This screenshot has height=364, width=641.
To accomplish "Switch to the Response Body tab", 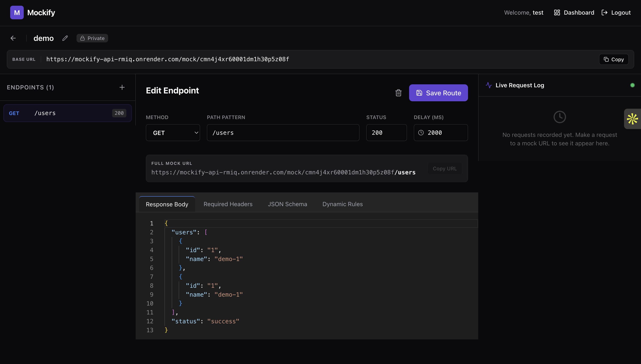I will coord(167,204).
